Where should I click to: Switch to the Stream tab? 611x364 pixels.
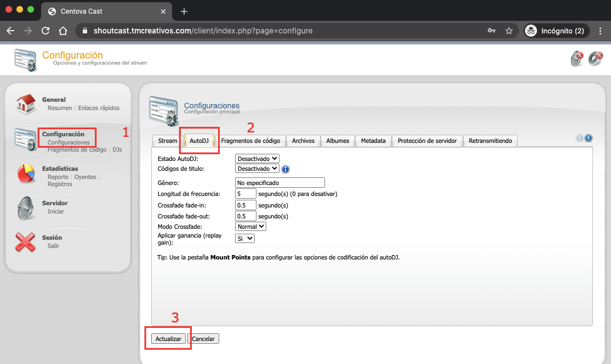tap(168, 141)
